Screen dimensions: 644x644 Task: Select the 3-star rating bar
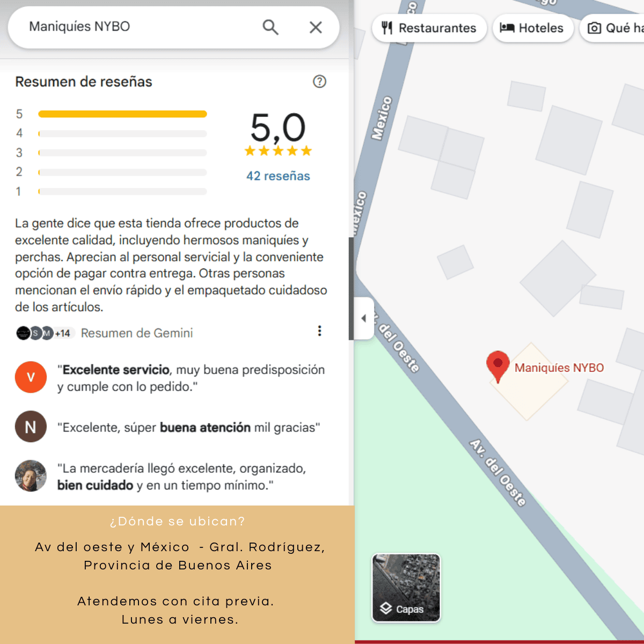(x=122, y=152)
